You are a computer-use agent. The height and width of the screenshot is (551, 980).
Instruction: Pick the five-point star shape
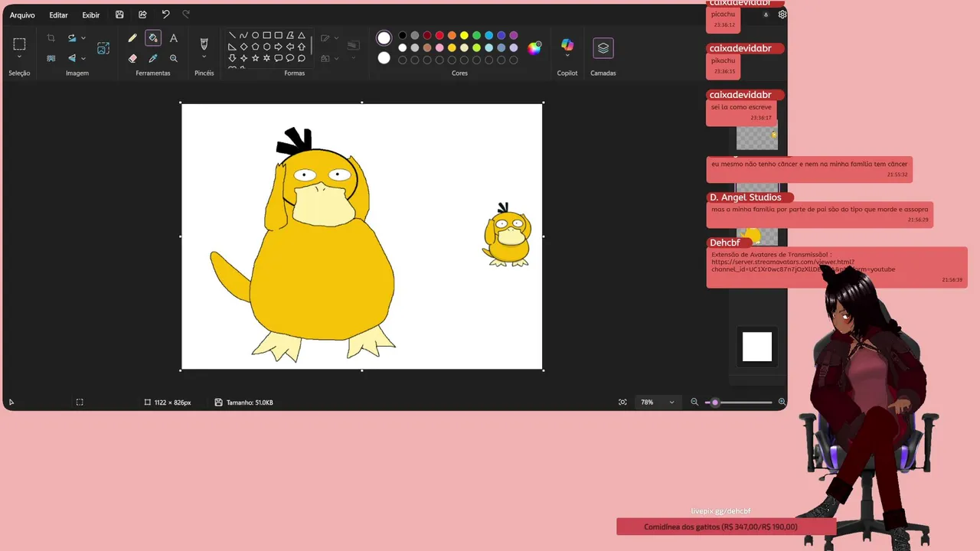pyautogui.click(x=255, y=57)
